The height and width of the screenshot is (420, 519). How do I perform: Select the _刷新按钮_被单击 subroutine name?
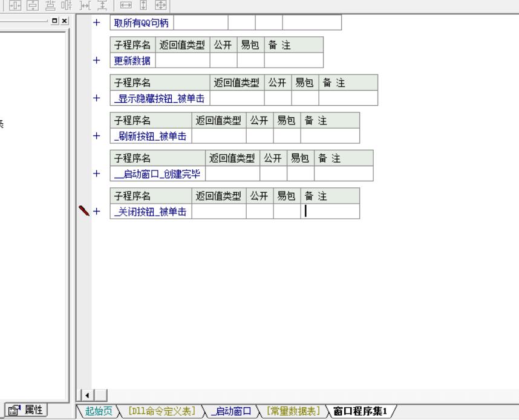pyautogui.click(x=151, y=136)
